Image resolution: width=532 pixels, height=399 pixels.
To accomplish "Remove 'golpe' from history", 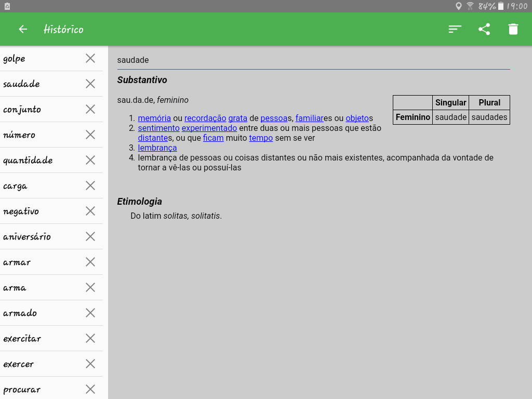I will click(x=90, y=58).
